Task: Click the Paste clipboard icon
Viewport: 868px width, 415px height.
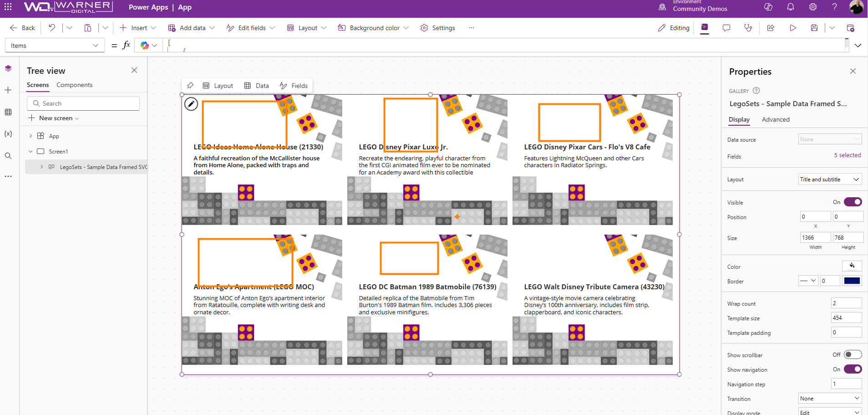Action: coord(88,28)
